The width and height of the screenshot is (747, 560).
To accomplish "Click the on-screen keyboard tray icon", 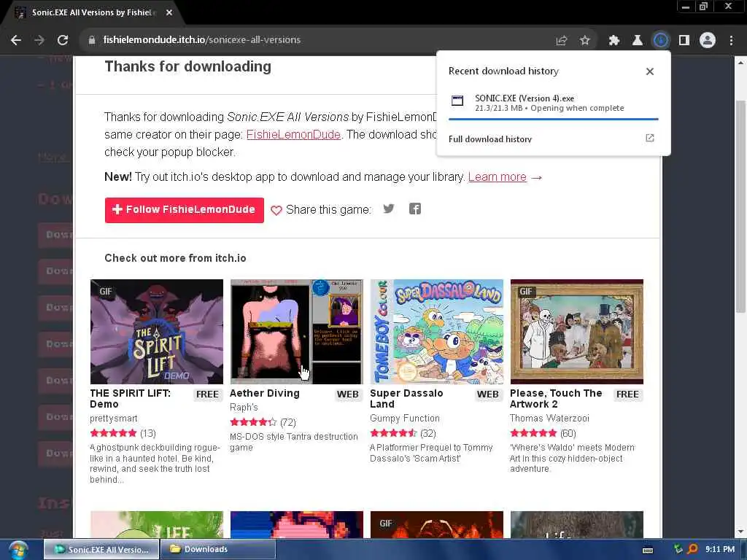I will pyautogui.click(x=648, y=550).
